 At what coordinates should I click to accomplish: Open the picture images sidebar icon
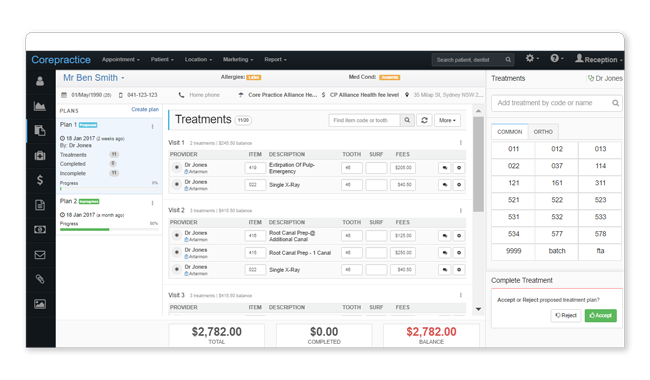coord(40,304)
